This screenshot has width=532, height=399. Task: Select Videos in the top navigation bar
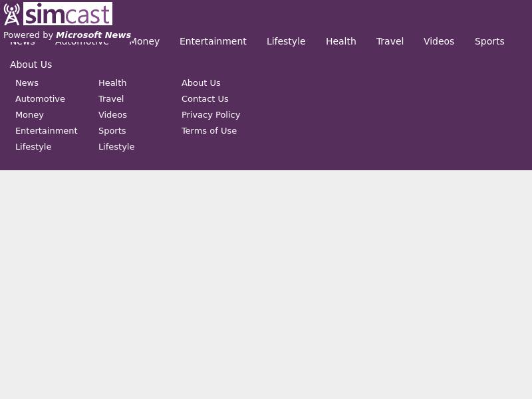pyautogui.click(x=439, y=41)
